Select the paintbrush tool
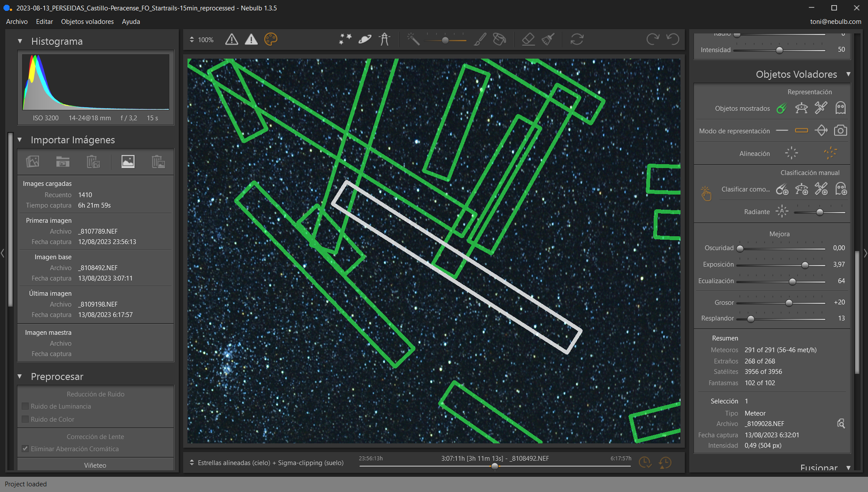The height and width of the screenshot is (492, 868). [x=480, y=40]
